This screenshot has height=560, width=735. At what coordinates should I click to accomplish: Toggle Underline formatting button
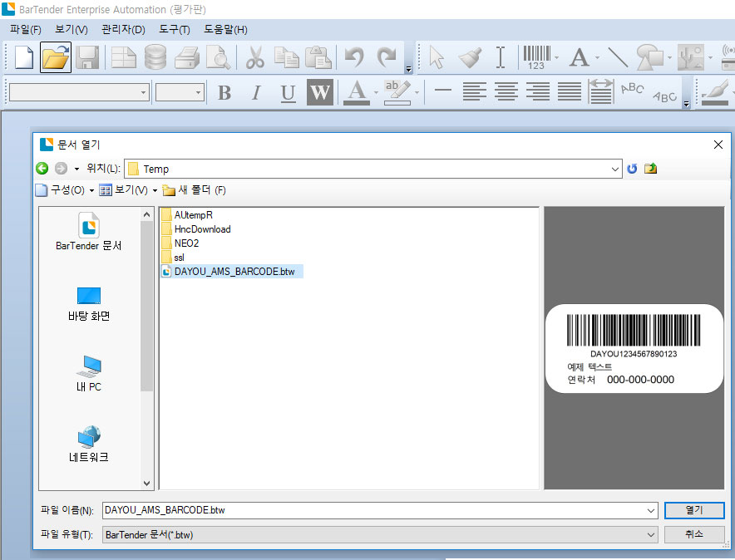288,92
